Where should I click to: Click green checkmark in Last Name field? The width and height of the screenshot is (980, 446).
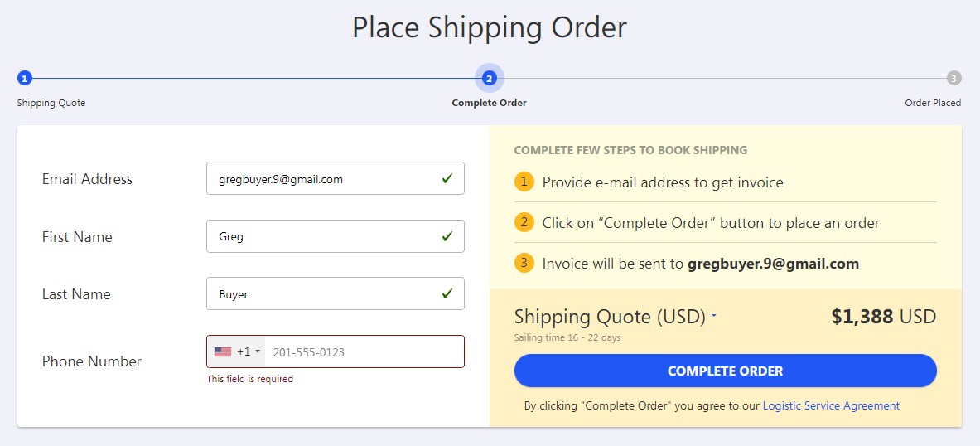coord(447,293)
